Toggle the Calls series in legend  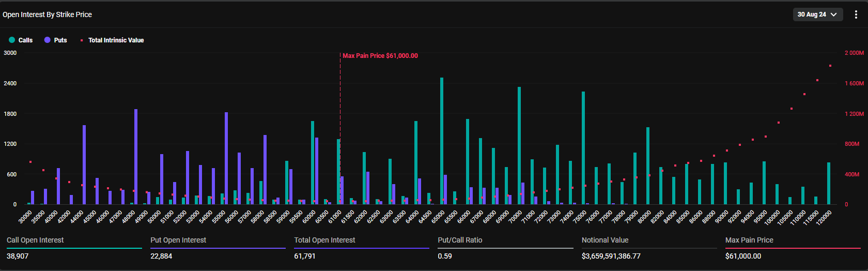(21, 40)
